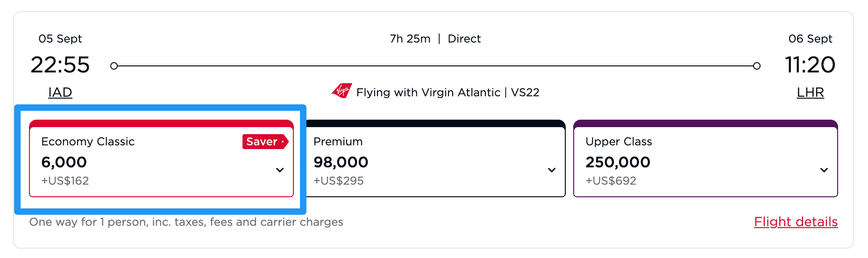Image resolution: width=868 pixels, height=258 pixels.
Task: Select the Premium fare title
Action: [x=338, y=142]
